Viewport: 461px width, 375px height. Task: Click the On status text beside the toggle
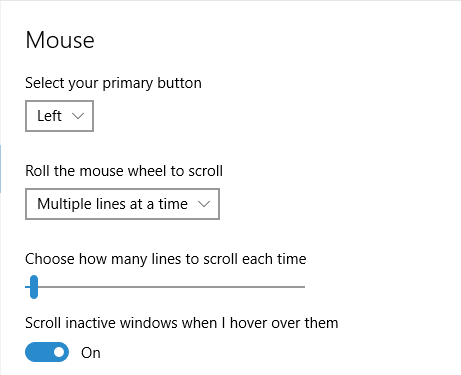click(91, 353)
